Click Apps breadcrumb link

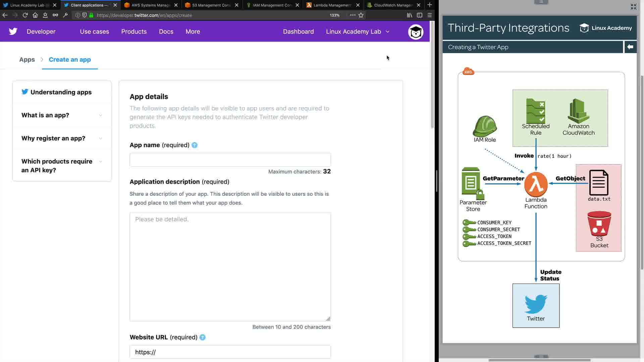point(27,60)
